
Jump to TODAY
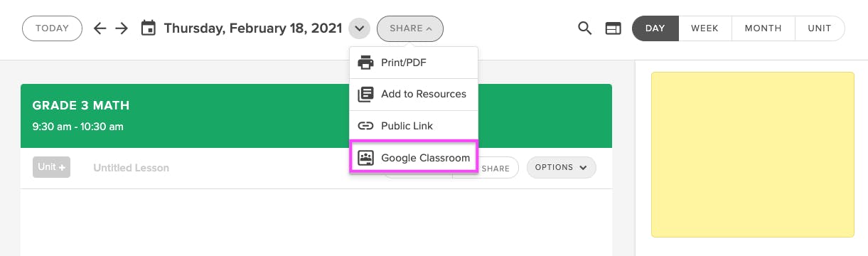point(52,28)
